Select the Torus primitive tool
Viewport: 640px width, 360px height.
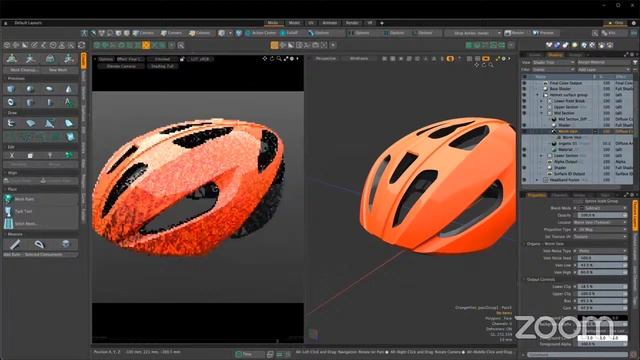click(x=11, y=102)
